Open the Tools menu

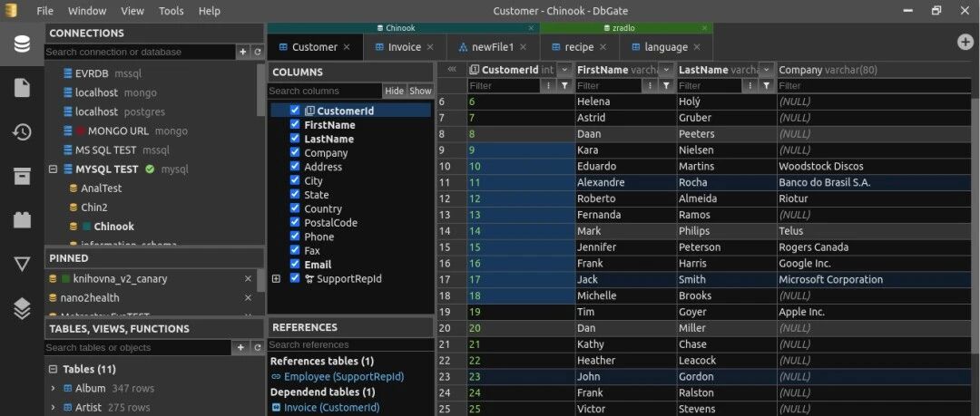(171, 11)
